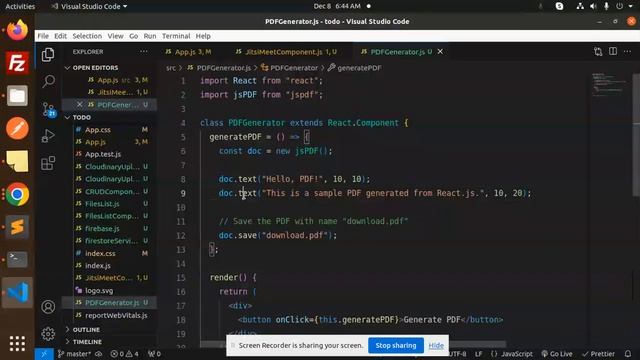
Task: Open the Run menu
Action: (x=150, y=36)
